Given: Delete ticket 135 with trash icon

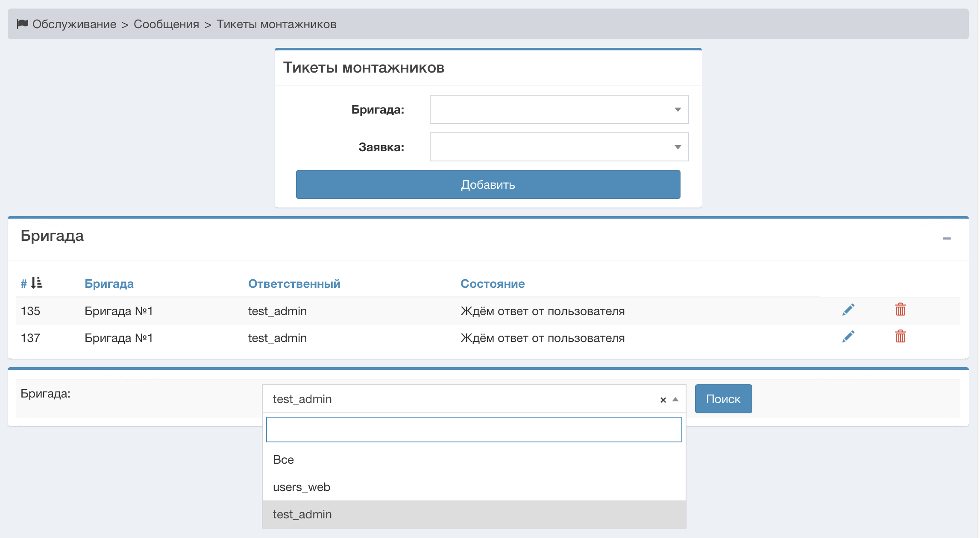Looking at the screenshot, I should 900,310.
